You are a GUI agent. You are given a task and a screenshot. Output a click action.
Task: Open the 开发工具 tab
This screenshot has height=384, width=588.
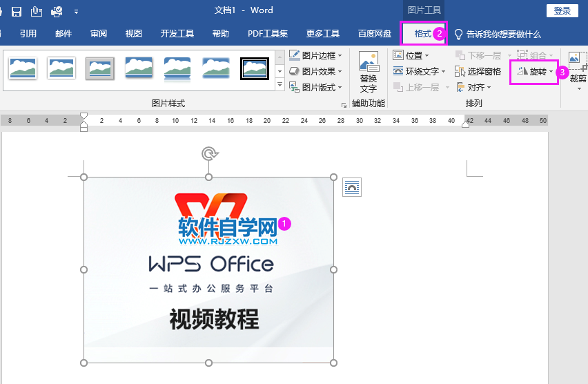point(177,34)
